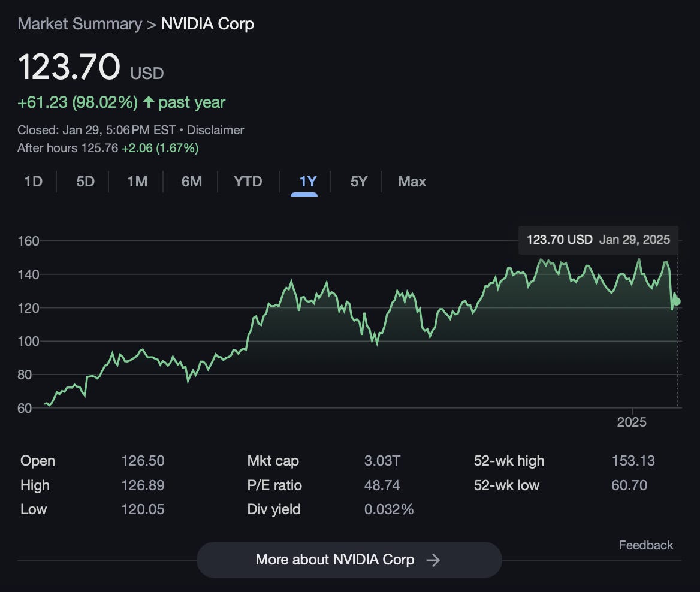
Task: Click the P/E ratio value 48.74
Action: coord(382,485)
